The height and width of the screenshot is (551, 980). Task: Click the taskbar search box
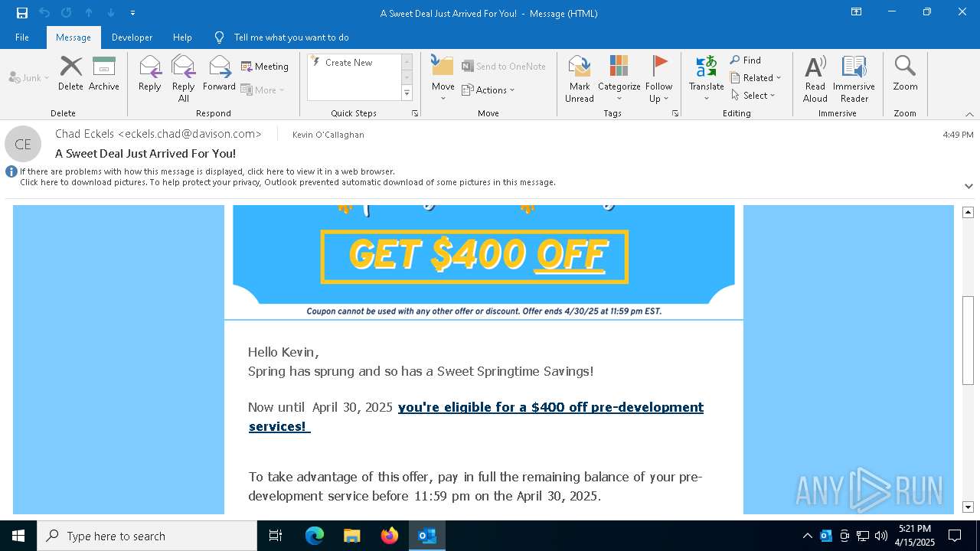click(x=147, y=536)
